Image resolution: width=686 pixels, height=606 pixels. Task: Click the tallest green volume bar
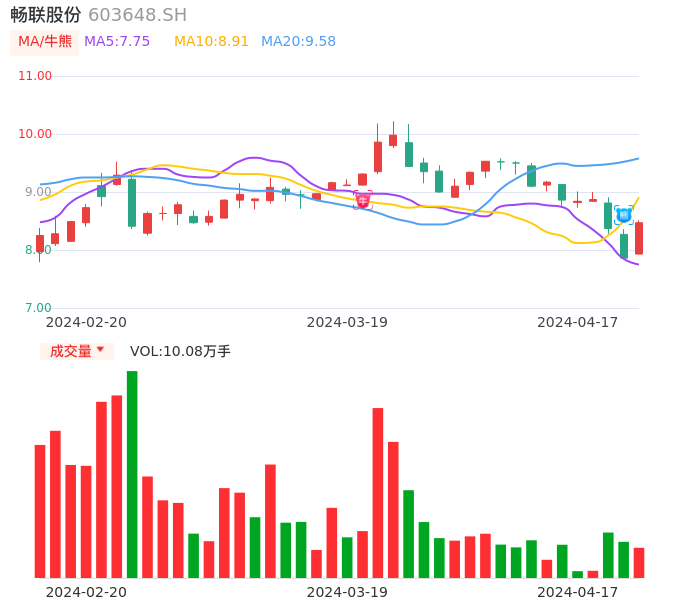[132, 474]
